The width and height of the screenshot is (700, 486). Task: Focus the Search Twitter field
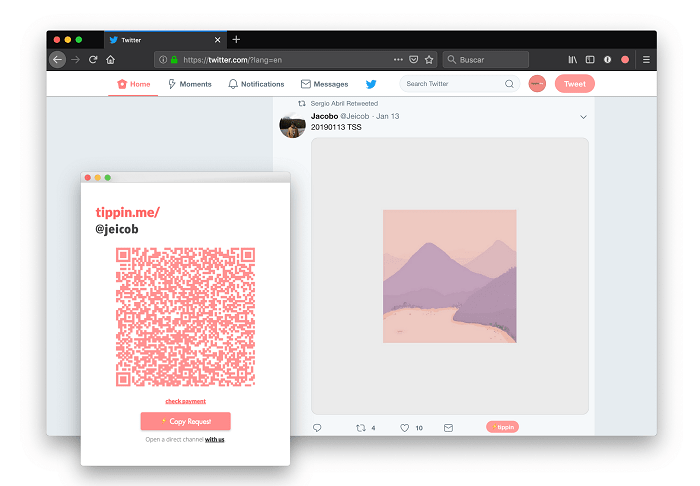(459, 84)
